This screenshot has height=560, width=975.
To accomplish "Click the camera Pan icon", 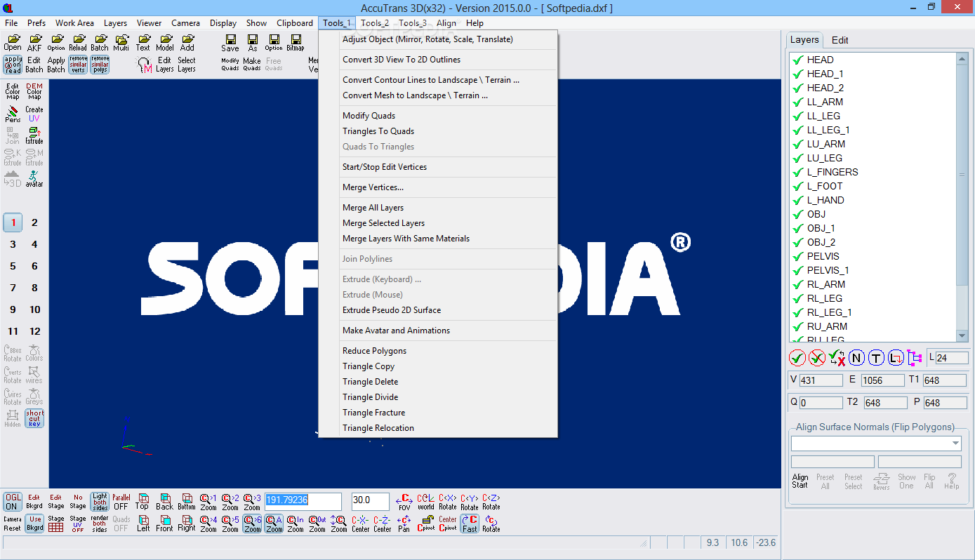I will tap(404, 524).
